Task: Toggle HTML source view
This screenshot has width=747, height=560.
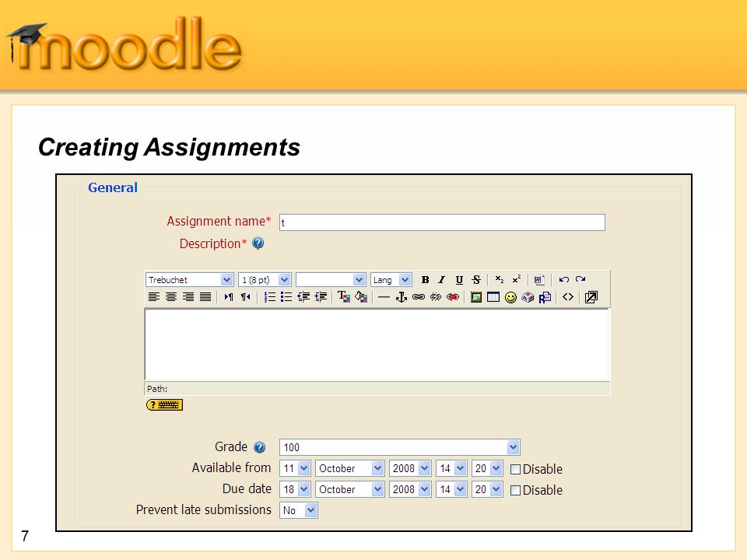Action: pos(567,297)
